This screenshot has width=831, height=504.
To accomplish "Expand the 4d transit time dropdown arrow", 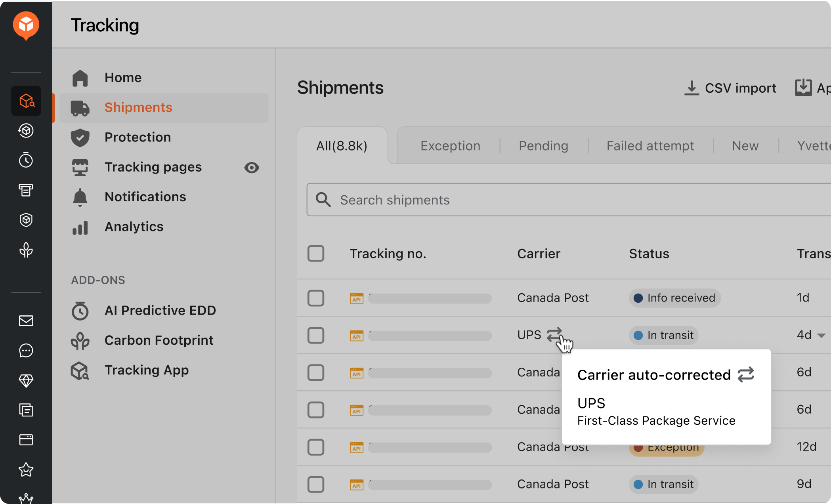I will click(821, 336).
